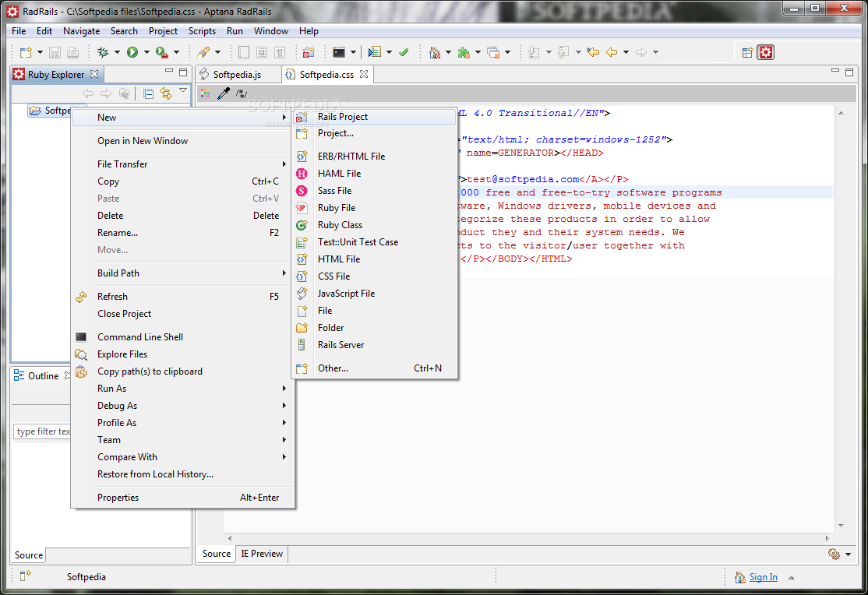Click the New wizard toolbar icon
The image size is (868, 595).
[26, 52]
